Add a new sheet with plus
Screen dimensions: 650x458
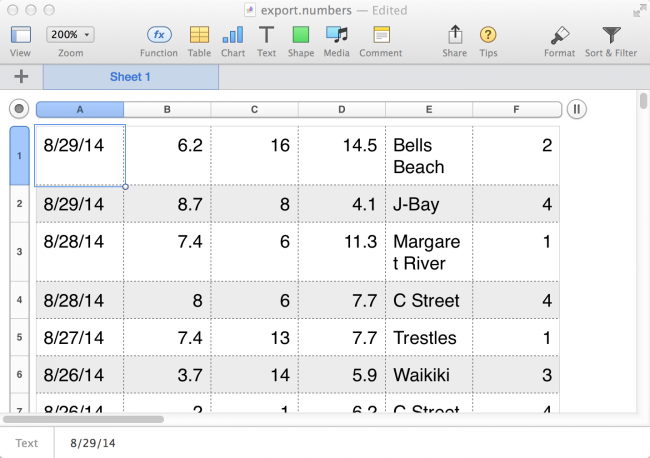click(x=21, y=77)
